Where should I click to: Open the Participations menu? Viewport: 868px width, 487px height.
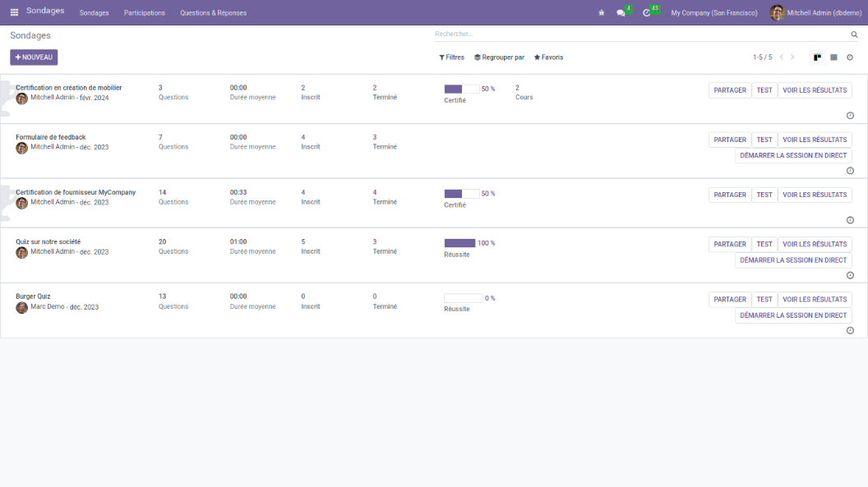point(145,13)
